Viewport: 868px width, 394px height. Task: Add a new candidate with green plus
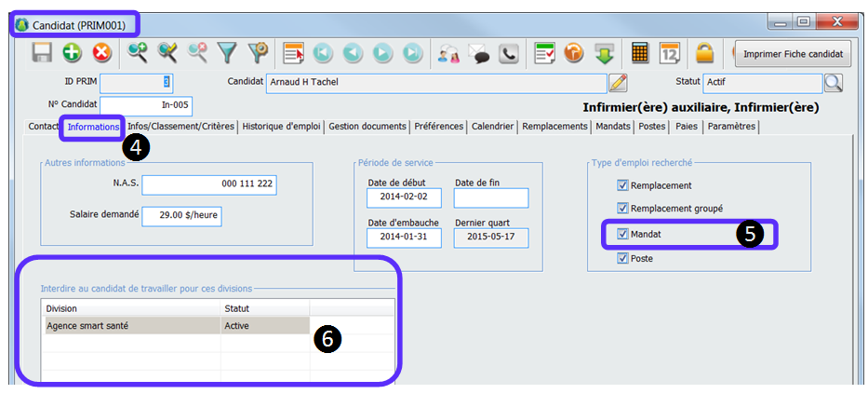72,54
